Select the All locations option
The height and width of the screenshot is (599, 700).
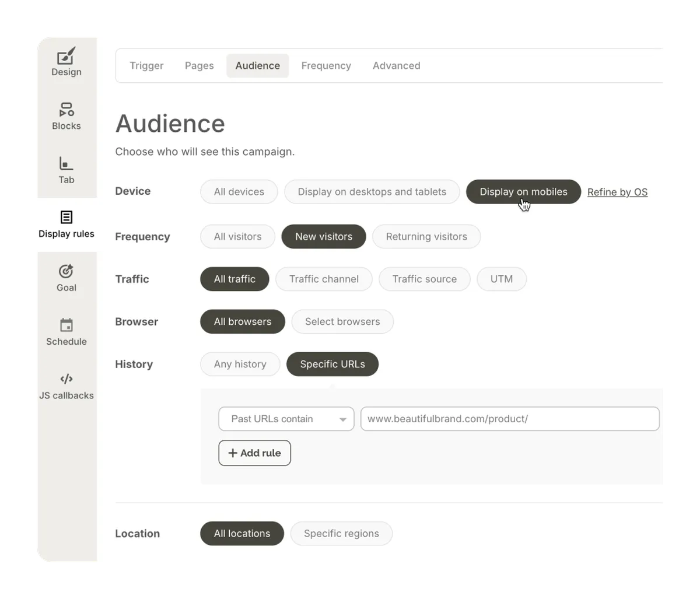(242, 534)
